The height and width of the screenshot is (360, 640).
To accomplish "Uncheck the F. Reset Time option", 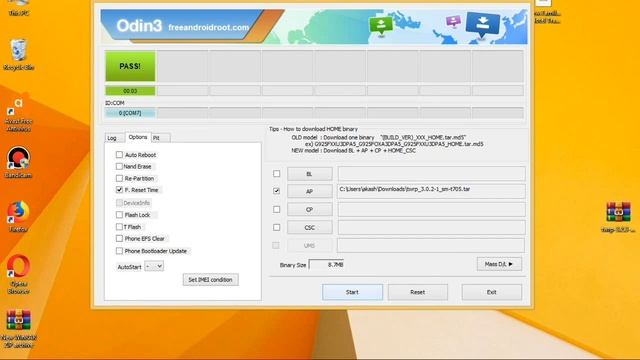I will pos(119,190).
